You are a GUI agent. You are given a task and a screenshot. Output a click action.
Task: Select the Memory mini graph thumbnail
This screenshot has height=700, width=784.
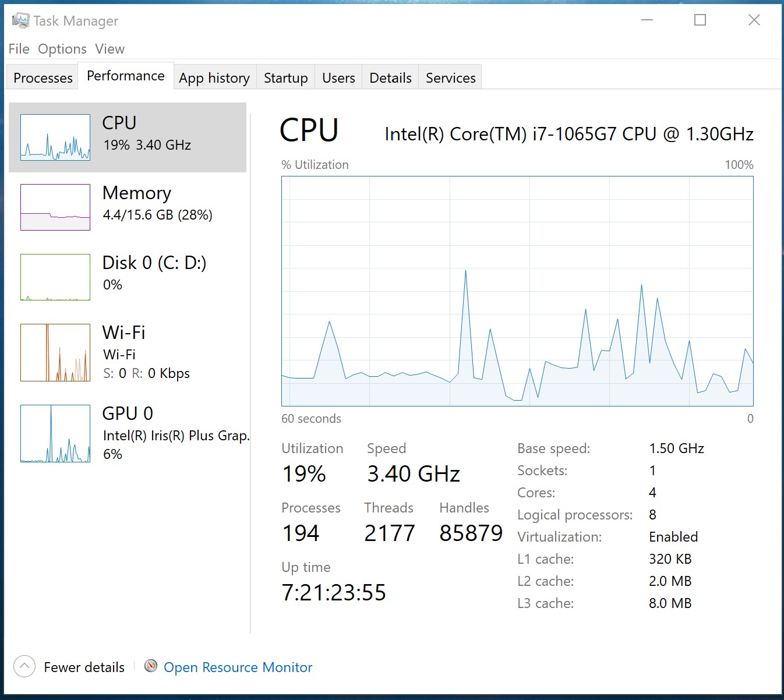click(55, 207)
